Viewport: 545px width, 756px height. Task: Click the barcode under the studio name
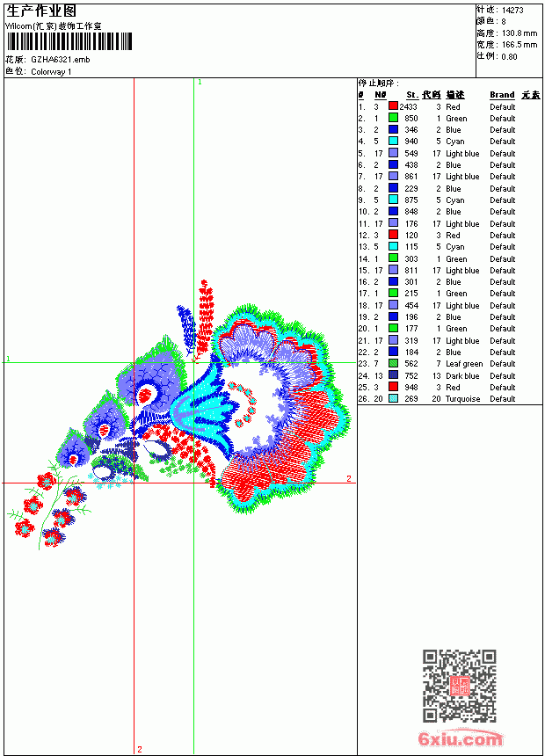point(69,41)
